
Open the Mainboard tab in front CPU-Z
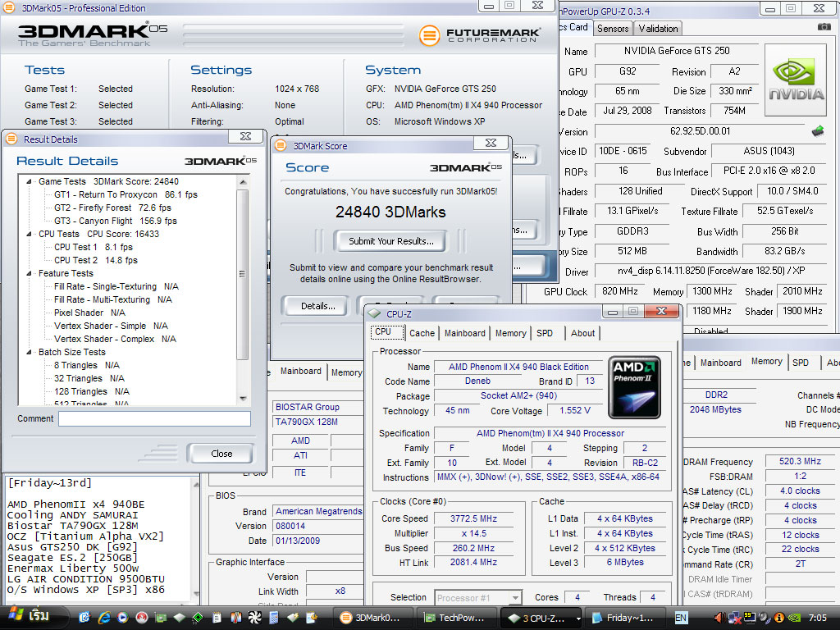click(x=464, y=333)
